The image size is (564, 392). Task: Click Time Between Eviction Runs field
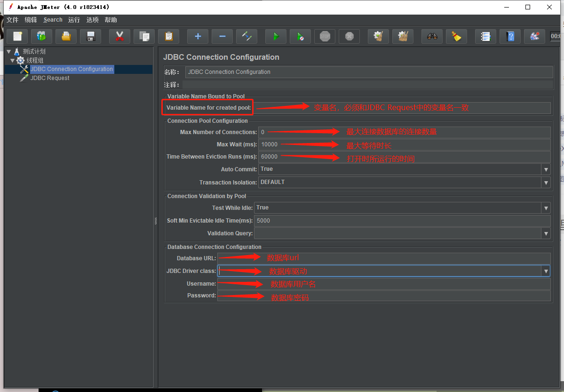405,157
